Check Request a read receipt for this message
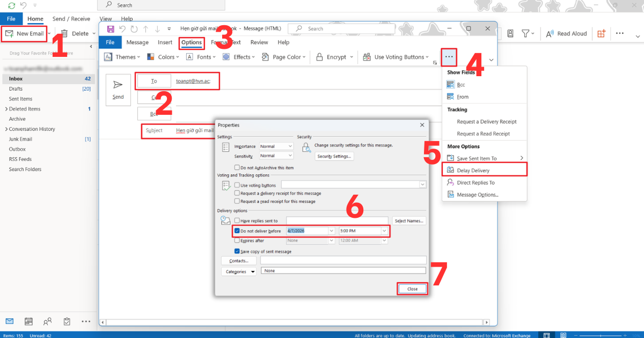Viewport: 644px width, 338px height. coord(237,201)
